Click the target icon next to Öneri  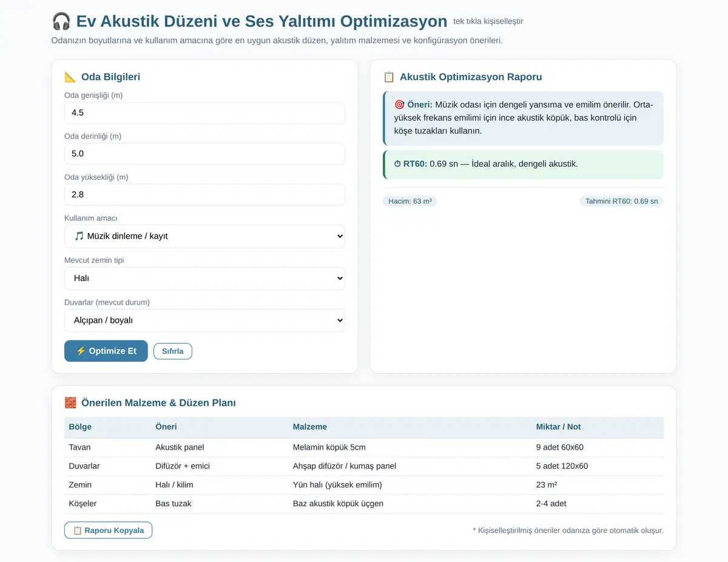click(399, 104)
